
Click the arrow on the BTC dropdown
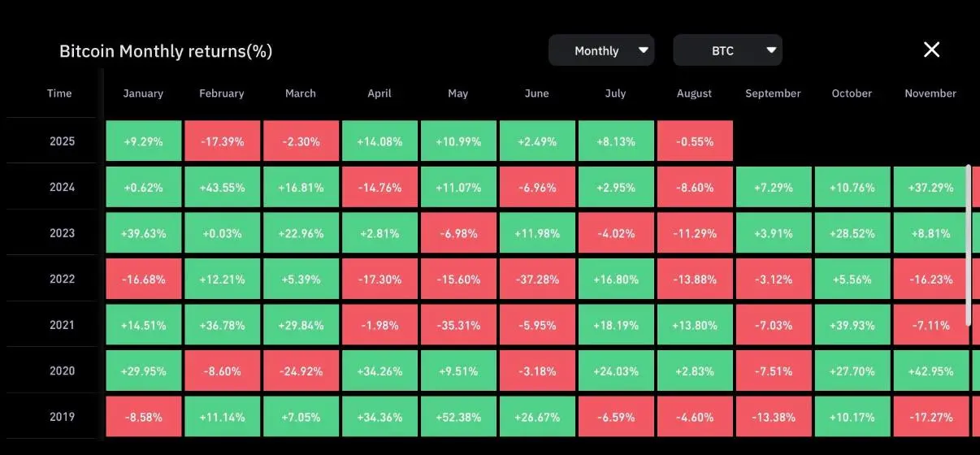tap(771, 50)
